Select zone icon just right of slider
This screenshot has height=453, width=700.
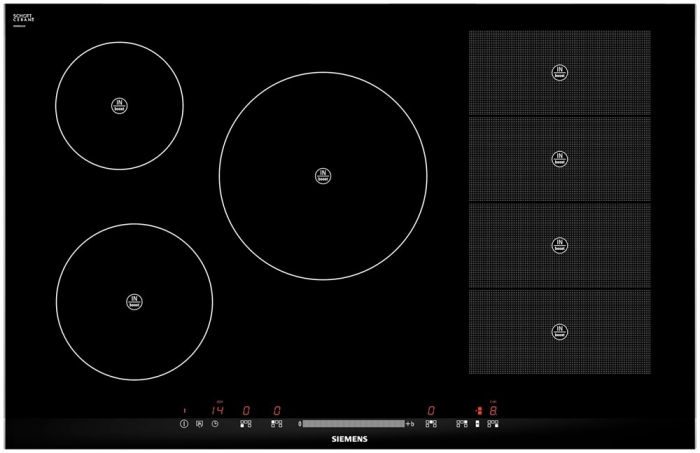coord(431,424)
